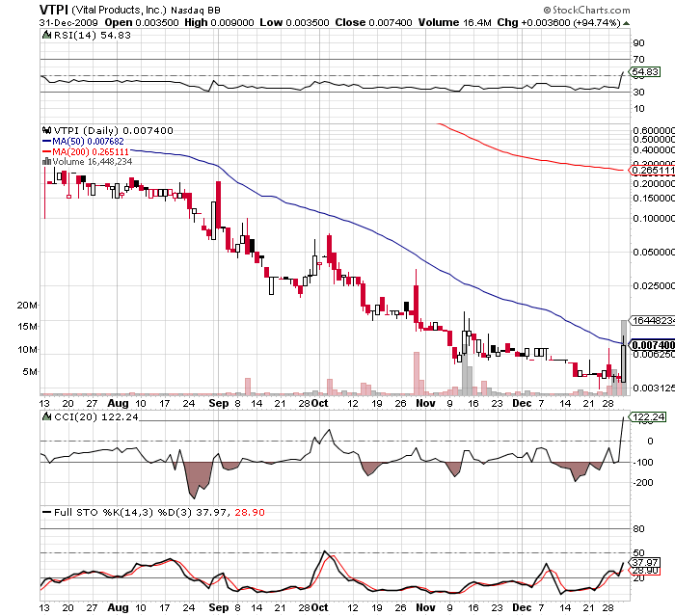Screen dimensions: 675x616
Task: Click the -200 level label in the CCI panel
Action: [x=643, y=483]
